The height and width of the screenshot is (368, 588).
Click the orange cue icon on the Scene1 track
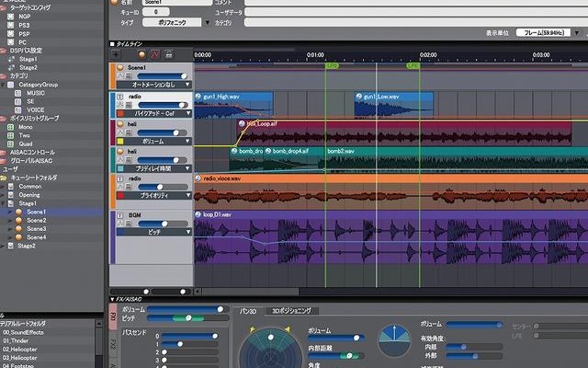(x=120, y=67)
